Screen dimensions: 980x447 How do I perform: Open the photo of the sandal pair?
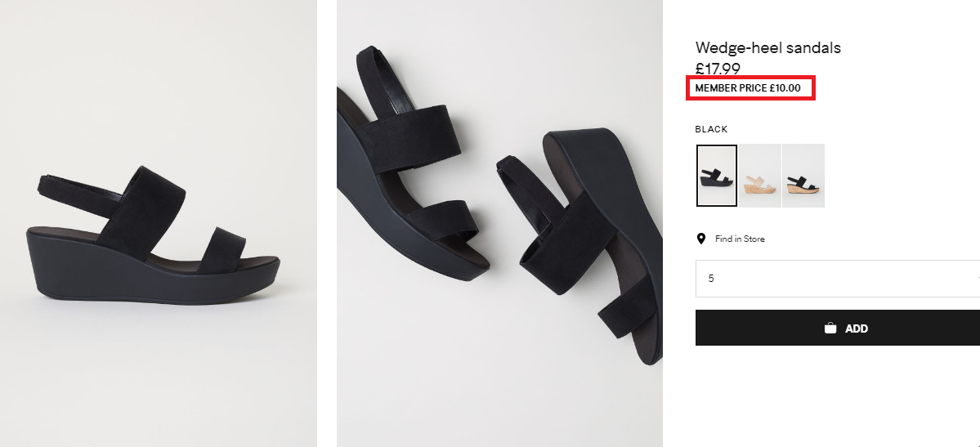(x=499, y=223)
